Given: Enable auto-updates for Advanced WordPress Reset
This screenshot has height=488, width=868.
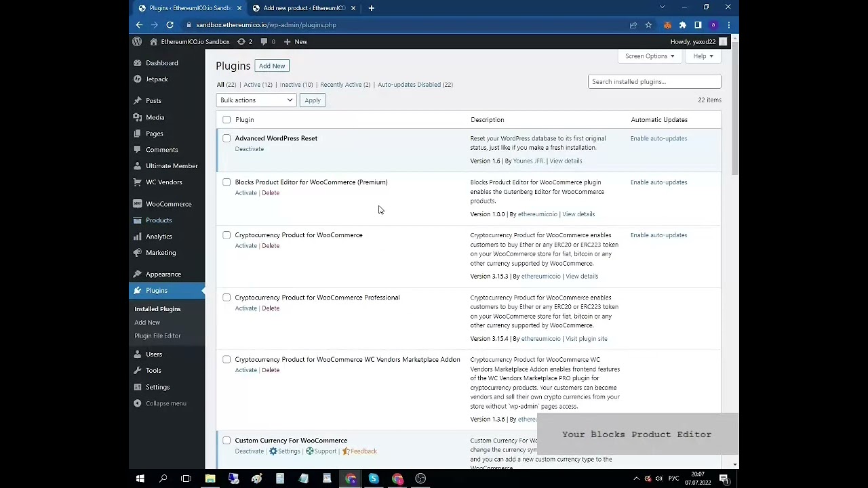Looking at the screenshot, I should coord(658,138).
